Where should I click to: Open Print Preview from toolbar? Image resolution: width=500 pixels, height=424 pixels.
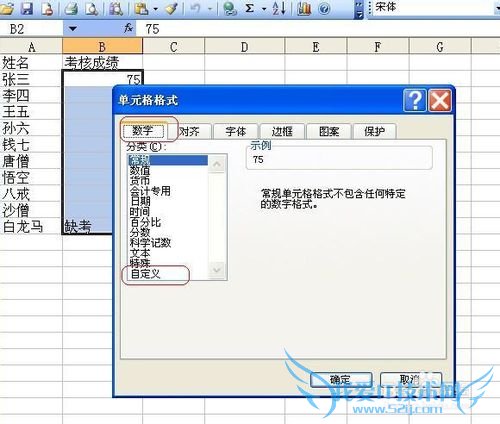pyautogui.click(x=91, y=8)
